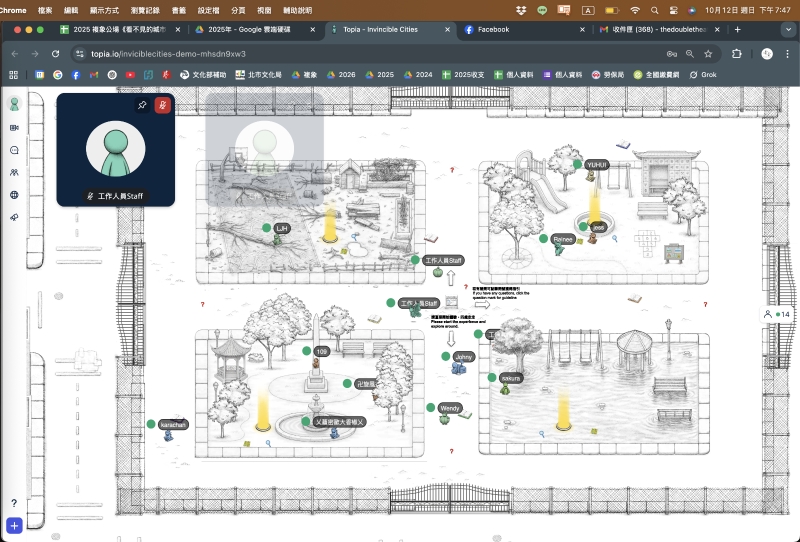This screenshot has height=542, width=800.
Task: Open the avatar profile in Topia sidebar
Action: click(14, 104)
